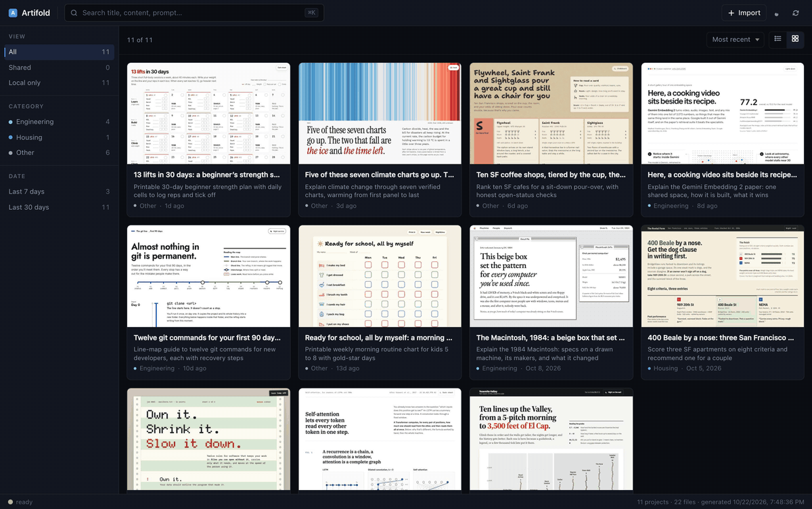Filter by Housing category
Screen dimensions: 812x509
[x=59, y=137]
